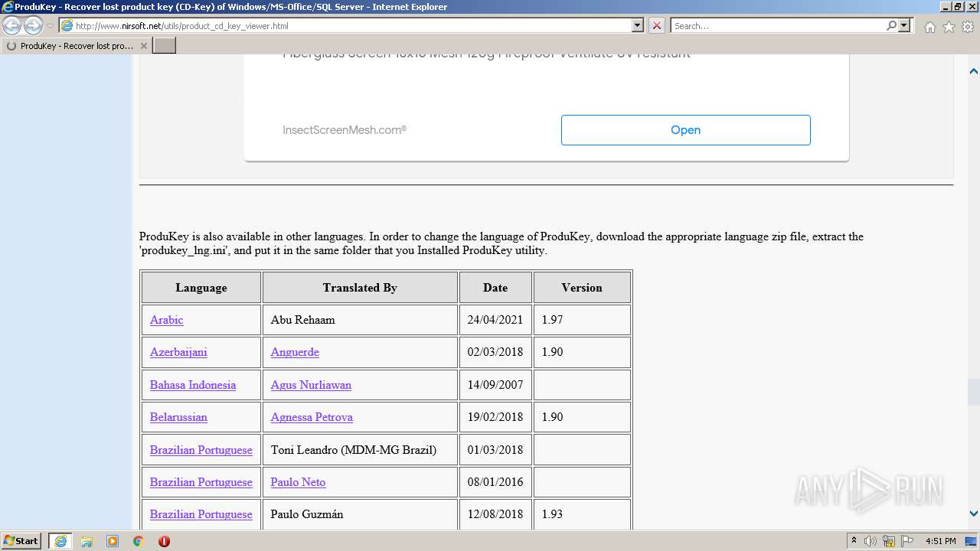Screen dimensions: 980x551
Task: Open the red security taskbar icon
Action: coord(164,541)
